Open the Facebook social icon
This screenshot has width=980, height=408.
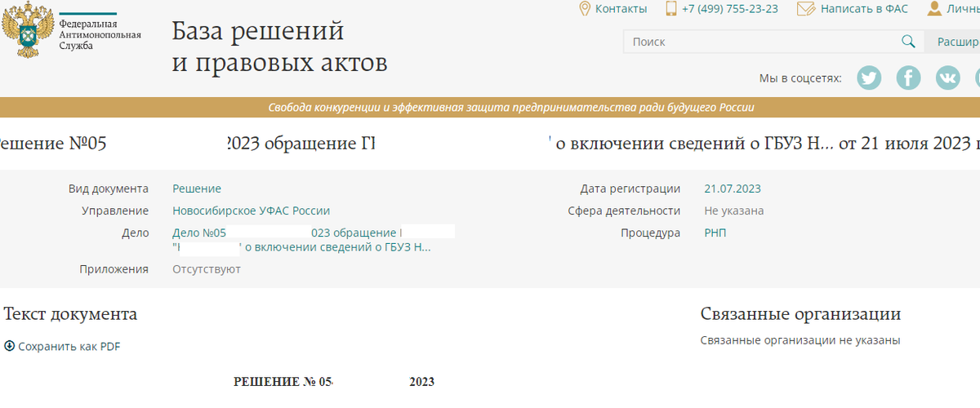point(909,78)
